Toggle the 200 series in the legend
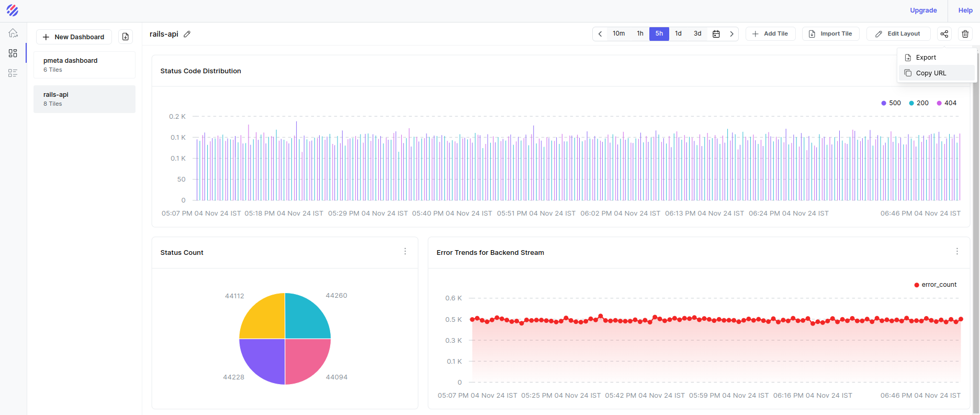The height and width of the screenshot is (415, 980). (x=919, y=103)
